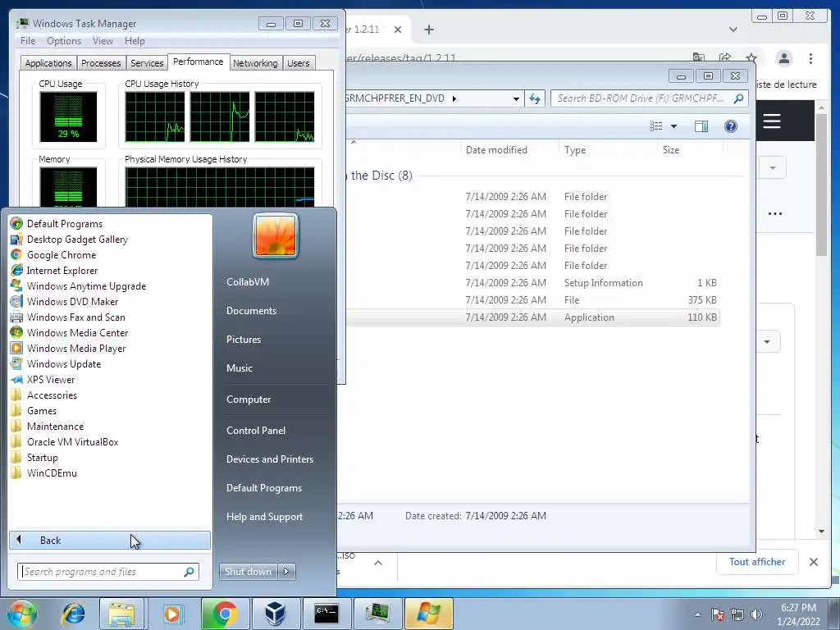This screenshot has height=630, width=840.
Task: Open Computer from the start menu
Action: click(x=249, y=399)
